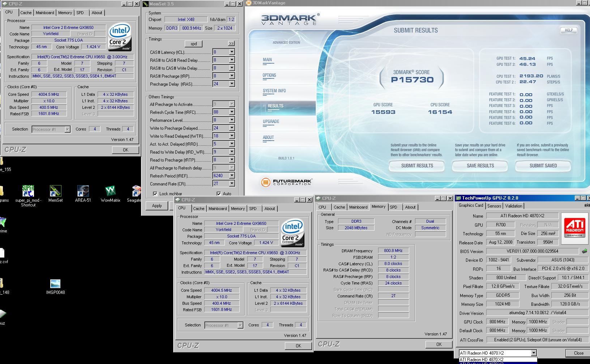This screenshot has height=364, width=590.
Task: Click the GPU-Z screenshot camera icon
Action: coord(587,205)
